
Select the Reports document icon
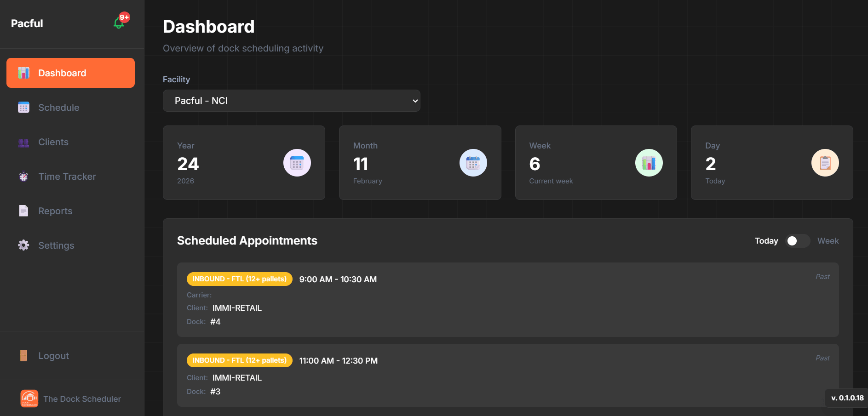click(23, 211)
